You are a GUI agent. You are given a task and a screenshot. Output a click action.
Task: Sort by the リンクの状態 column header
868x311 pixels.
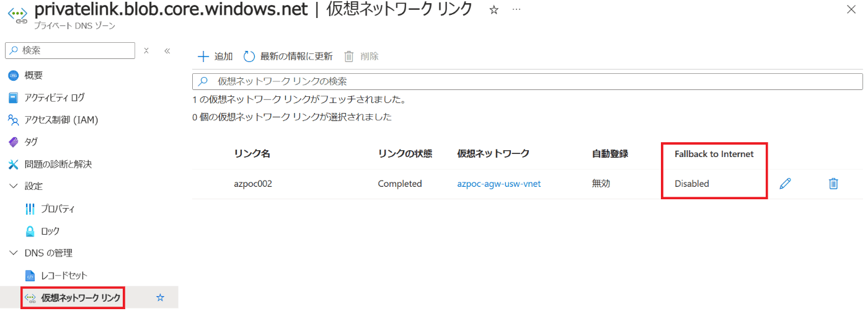pyautogui.click(x=405, y=154)
